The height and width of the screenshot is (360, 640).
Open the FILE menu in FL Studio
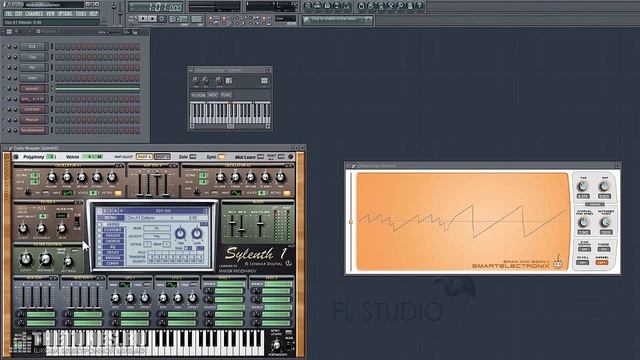(9, 13)
